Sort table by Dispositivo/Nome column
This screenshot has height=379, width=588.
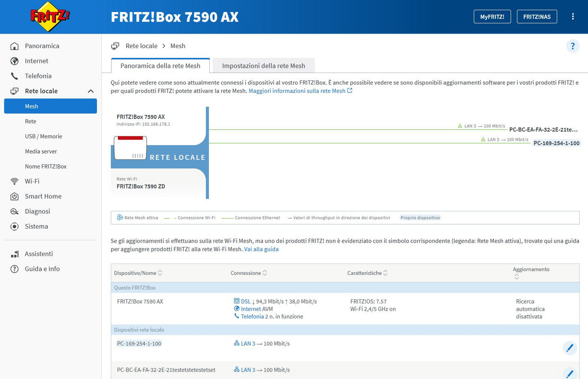pos(138,273)
